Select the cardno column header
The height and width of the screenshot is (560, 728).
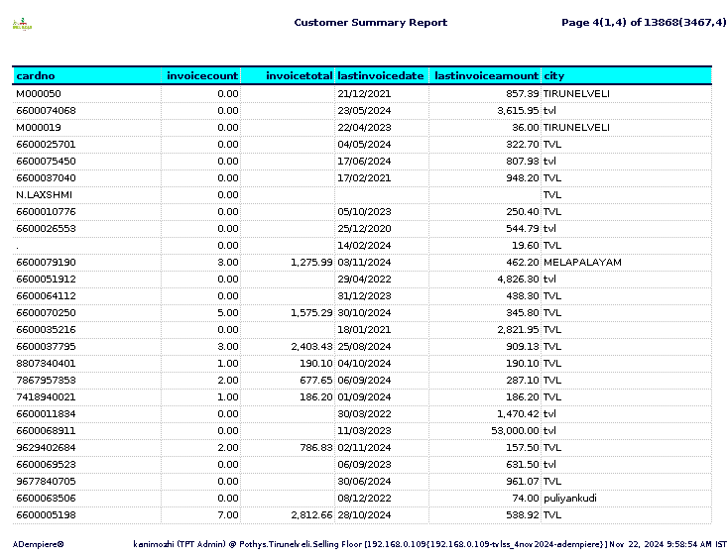click(x=36, y=75)
